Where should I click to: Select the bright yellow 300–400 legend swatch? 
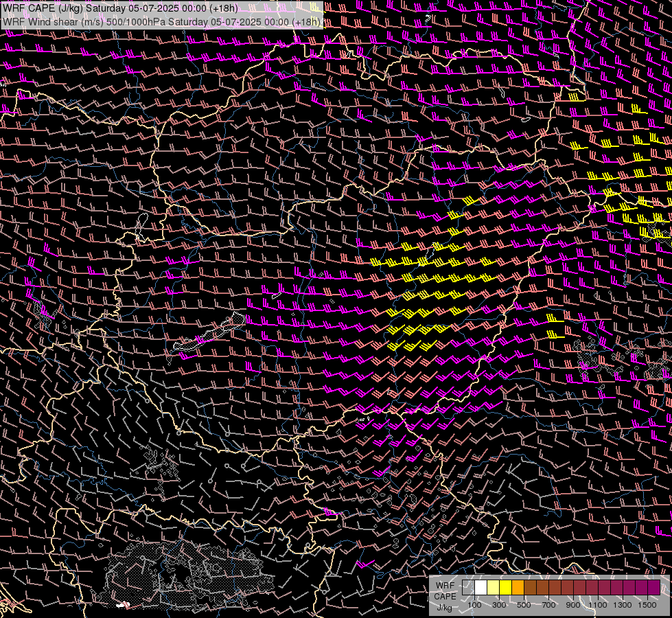[506, 587]
